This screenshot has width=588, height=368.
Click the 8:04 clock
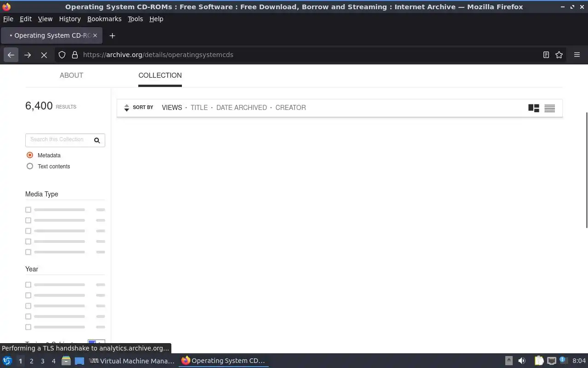click(x=579, y=361)
